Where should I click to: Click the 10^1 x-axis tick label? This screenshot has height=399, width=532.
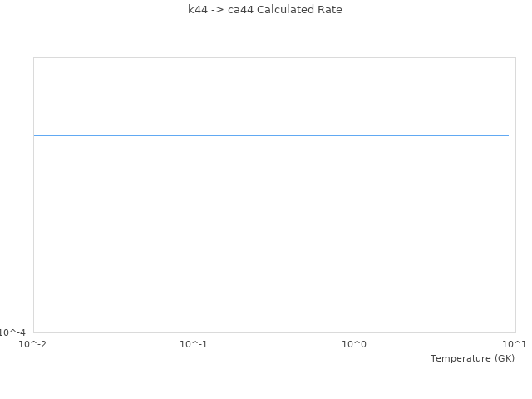pyautogui.click(x=515, y=344)
